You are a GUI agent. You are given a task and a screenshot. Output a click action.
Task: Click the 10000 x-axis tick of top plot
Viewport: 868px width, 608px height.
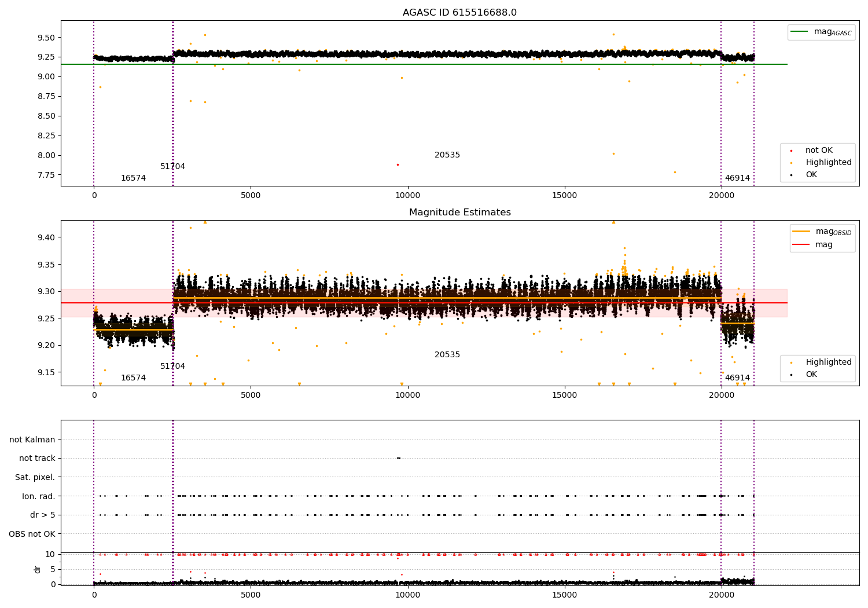click(407, 195)
